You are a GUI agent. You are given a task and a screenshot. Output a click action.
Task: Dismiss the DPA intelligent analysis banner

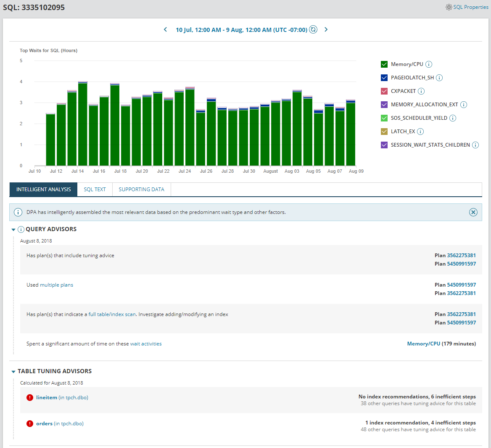[x=473, y=212]
